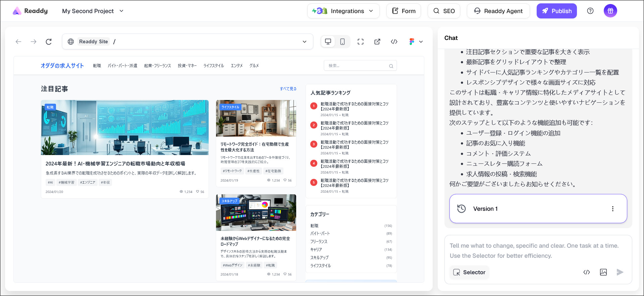Viewport: 644px width, 296px height.
Task: Open Version 1 three-dot options menu
Action: 612,209
